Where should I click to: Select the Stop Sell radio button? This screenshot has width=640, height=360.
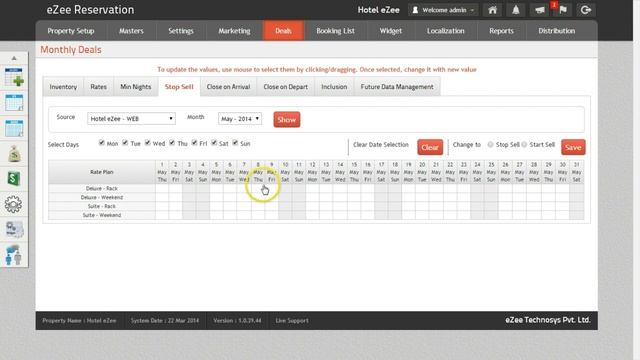pyautogui.click(x=490, y=144)
